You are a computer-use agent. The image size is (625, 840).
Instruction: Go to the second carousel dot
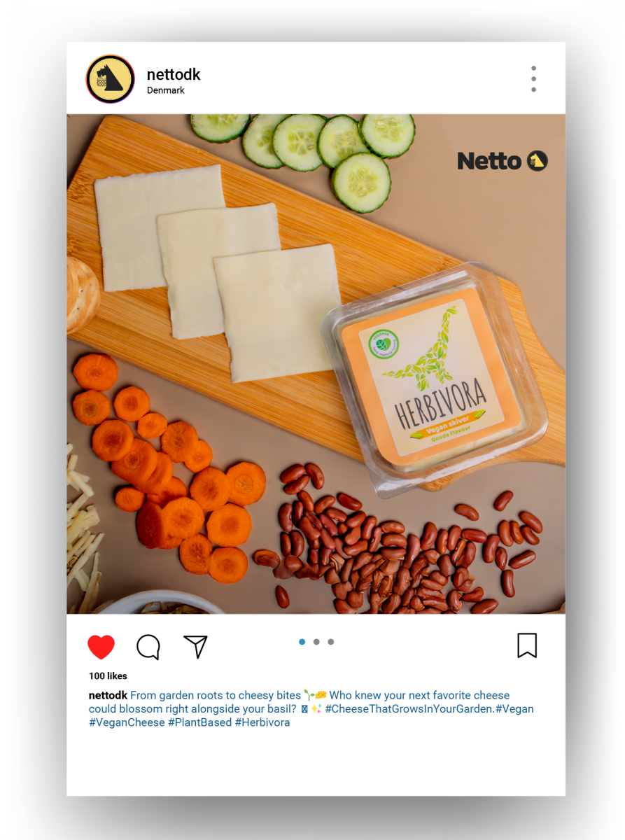click(316, 642)
